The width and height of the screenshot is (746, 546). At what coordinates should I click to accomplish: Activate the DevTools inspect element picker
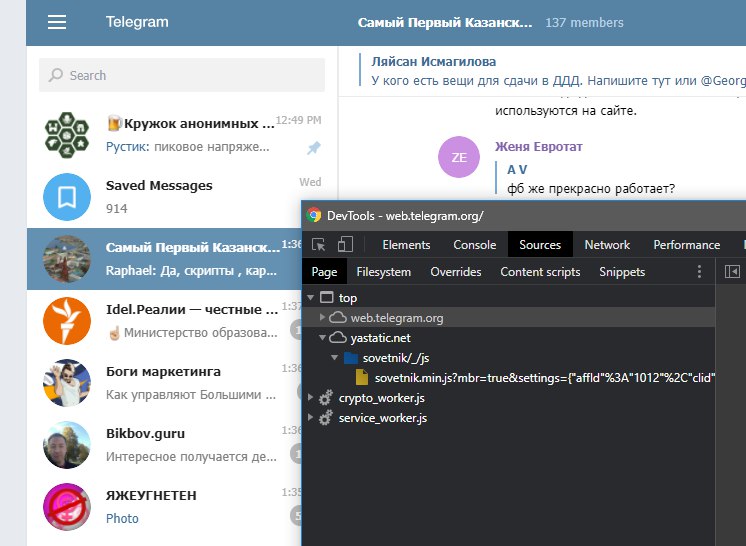(x=318, y=244)
